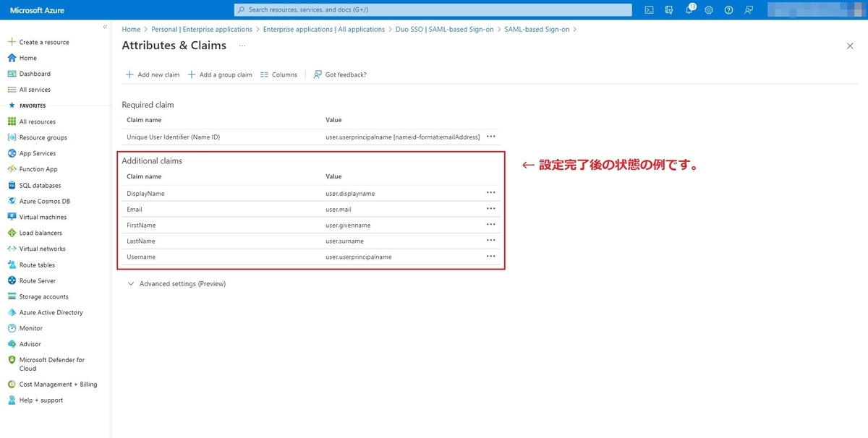Viewport: 868px width, 438px height.
Task: Click Got feedback? button
Action: (340, 74)
